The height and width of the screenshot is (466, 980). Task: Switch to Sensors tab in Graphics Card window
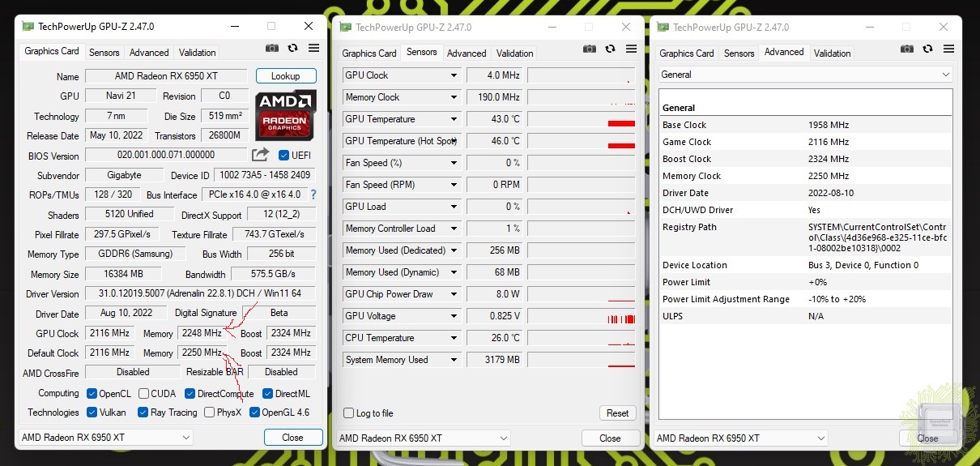pos(104,53)
